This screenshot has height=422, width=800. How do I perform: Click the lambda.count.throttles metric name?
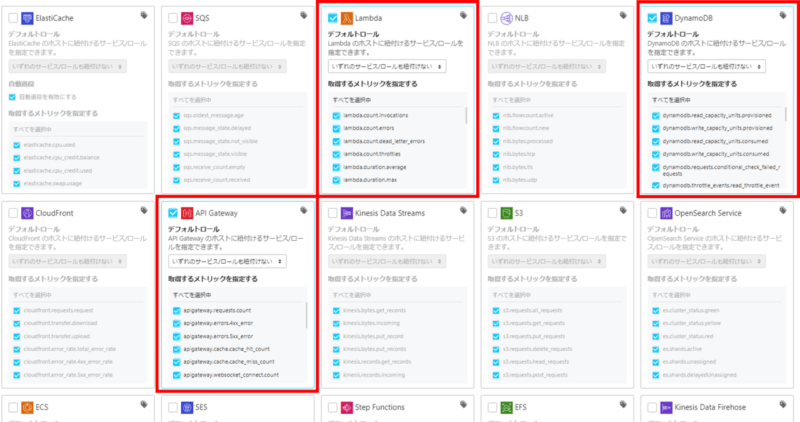click(x=371, y=154)
